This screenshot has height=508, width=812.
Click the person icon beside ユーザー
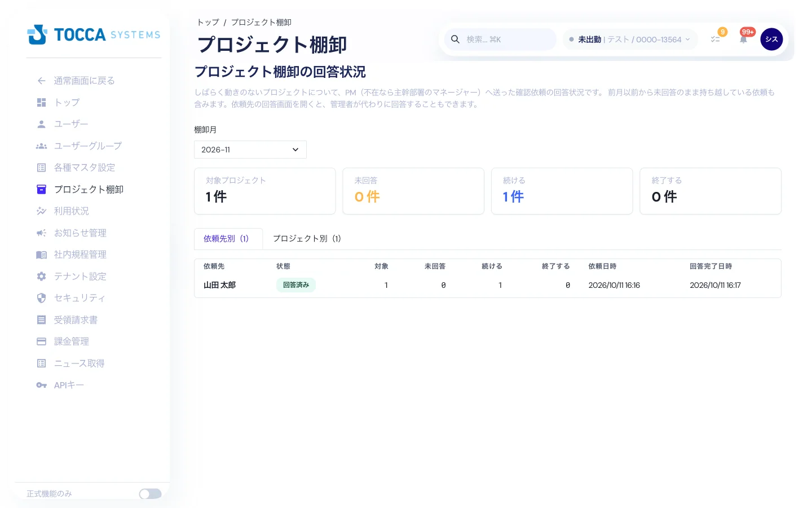point(41,124)
